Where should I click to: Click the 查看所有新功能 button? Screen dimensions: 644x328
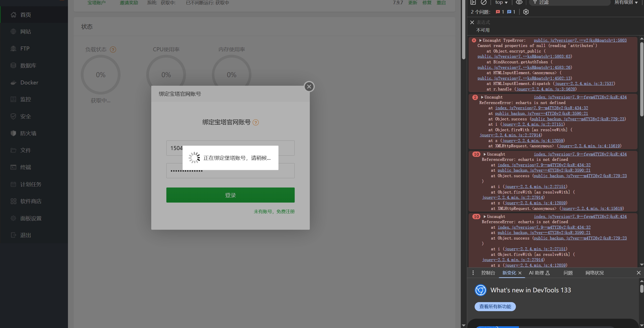pyautogui.click(x=495, y=306)
